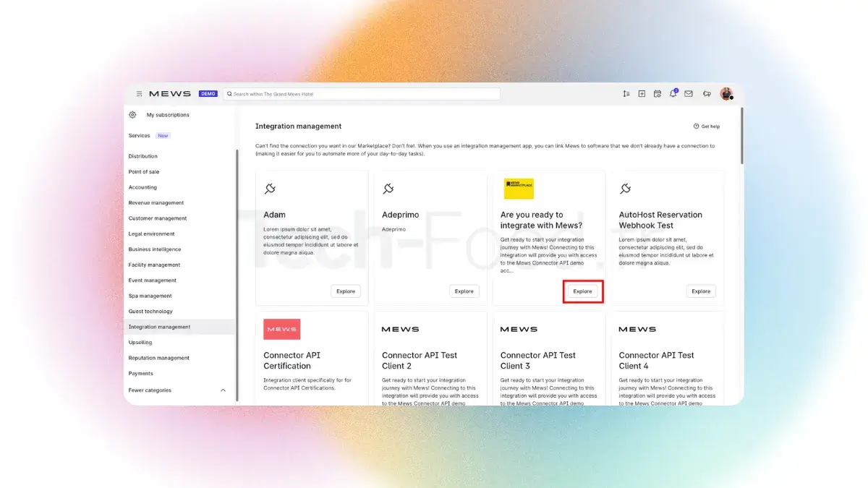This screenshot has width=868, height=488.
Task: Open the hamburger menu beside the Mews logo
Action: coord(139,94)
